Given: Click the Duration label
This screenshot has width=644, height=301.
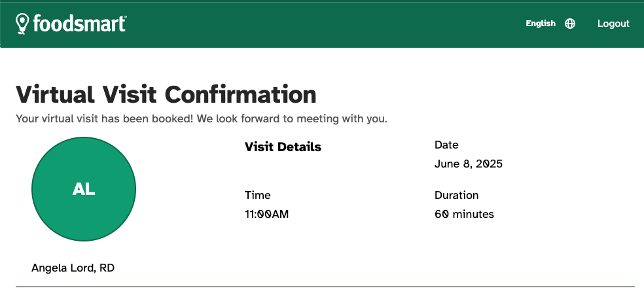Looking at the screenshot, I should click(456, 195).
